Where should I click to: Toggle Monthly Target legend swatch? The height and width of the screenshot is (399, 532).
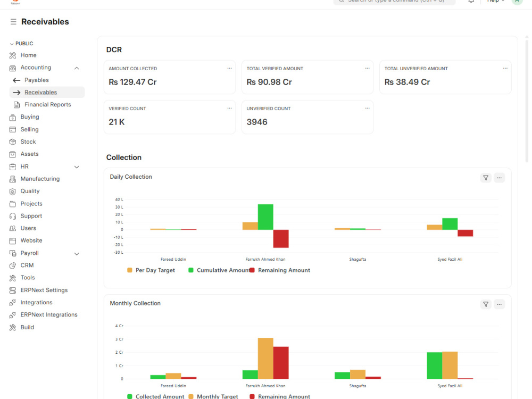coord(190,397)
